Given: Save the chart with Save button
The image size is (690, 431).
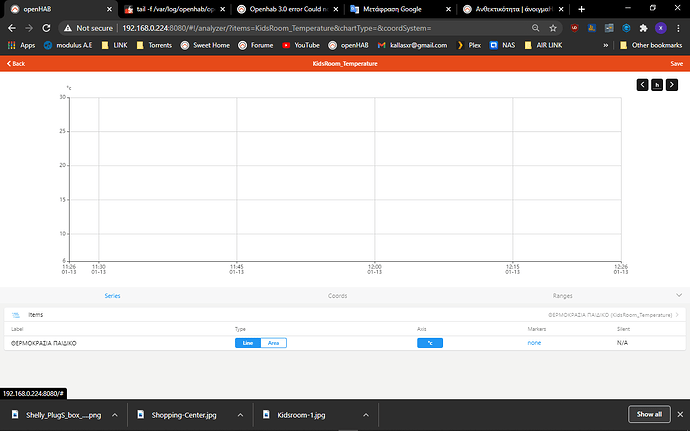Looking at the screenshot, I should [676, 63].
